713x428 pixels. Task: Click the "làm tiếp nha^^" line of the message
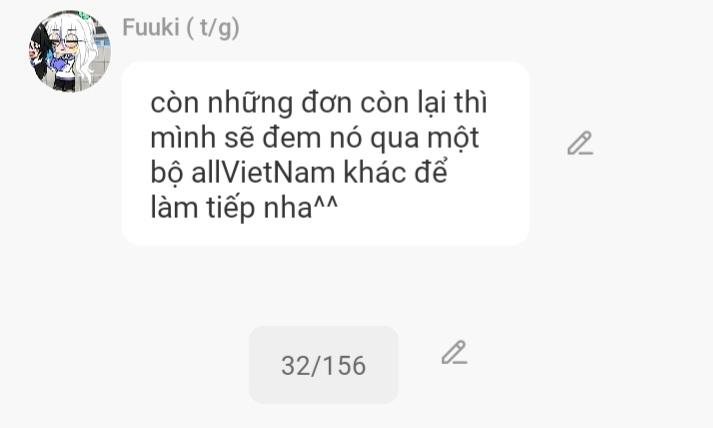click(x=244, y=208)
